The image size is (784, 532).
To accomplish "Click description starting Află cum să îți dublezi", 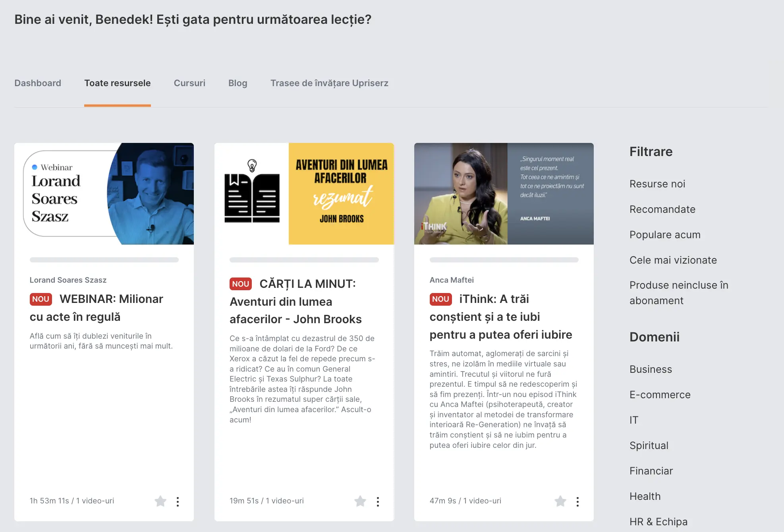I will [101, 341].
